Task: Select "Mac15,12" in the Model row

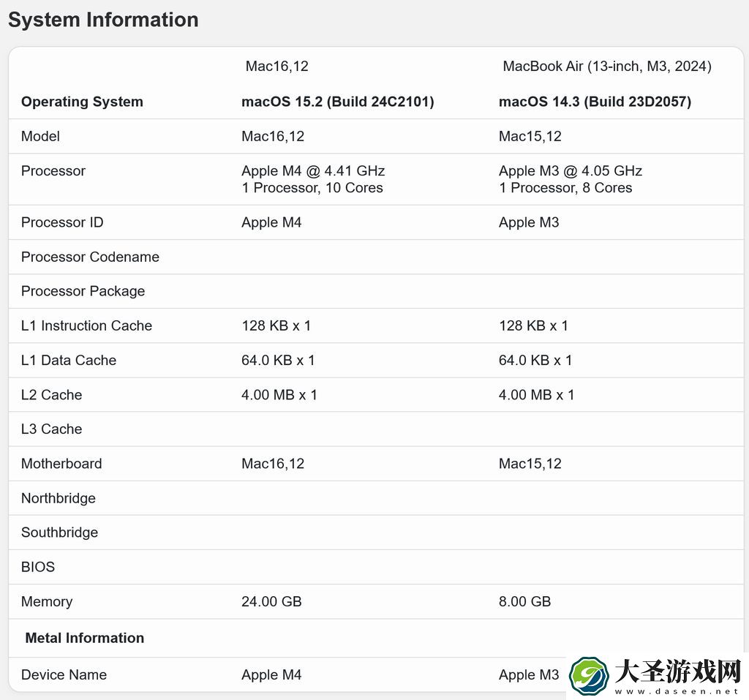Action: point(530,136)
